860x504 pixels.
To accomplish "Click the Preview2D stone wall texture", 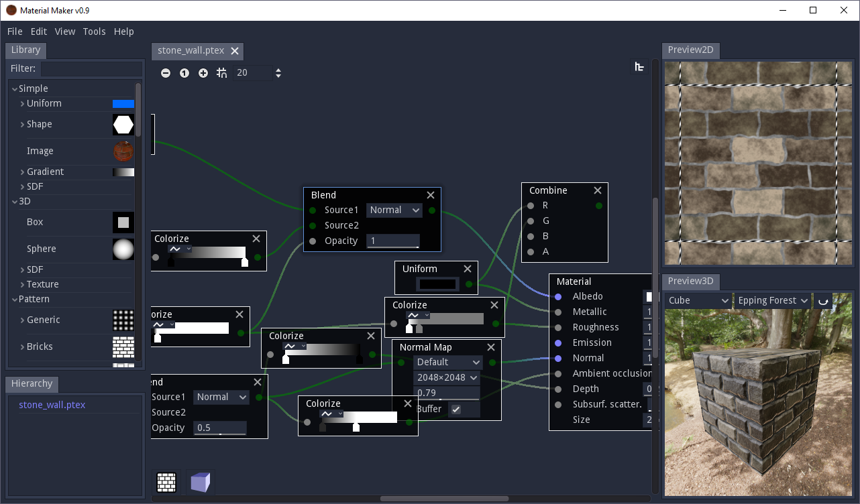I will [x=758, y=164].
